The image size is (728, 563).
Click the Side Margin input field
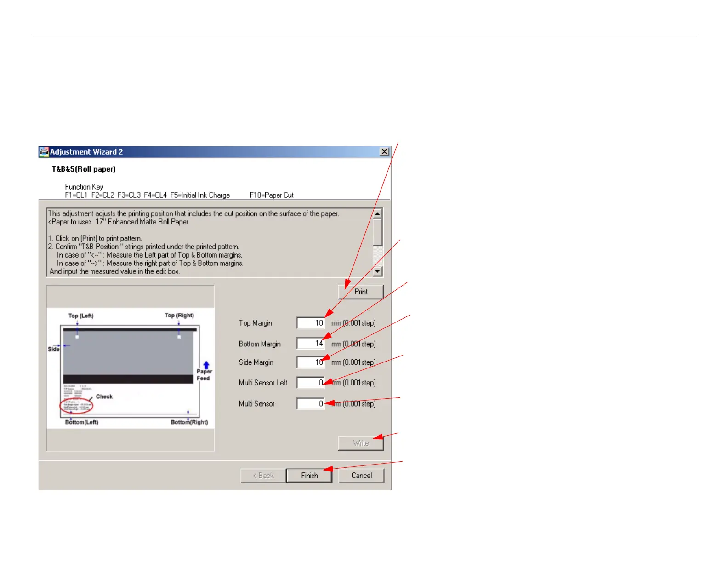(x=311, y=362)
